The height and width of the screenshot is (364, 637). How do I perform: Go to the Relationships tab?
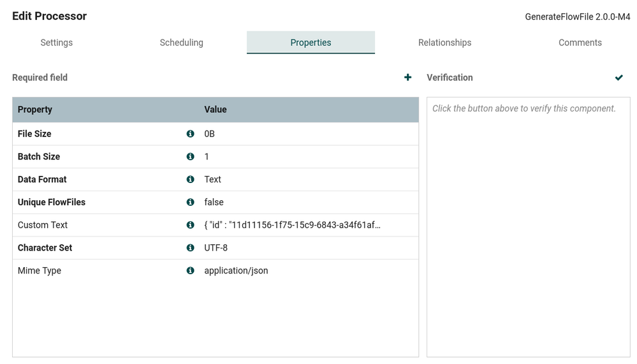click(x=444, y=43)
